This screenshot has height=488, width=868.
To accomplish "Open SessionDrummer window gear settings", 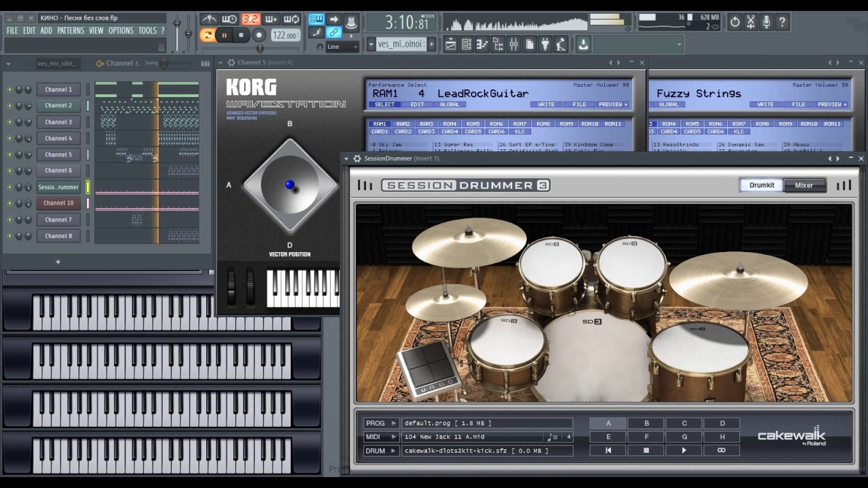I will (x=357, y=159).
